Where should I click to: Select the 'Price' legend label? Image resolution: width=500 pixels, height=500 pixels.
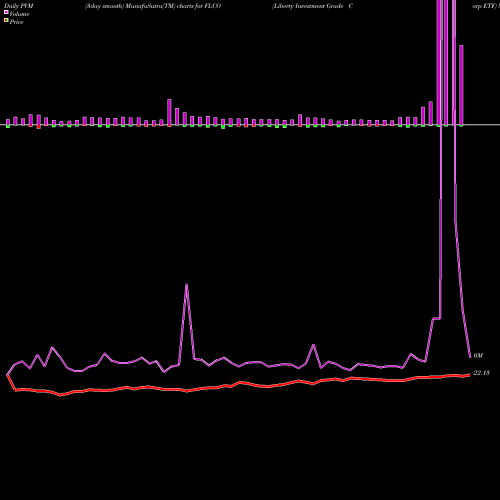(x=16, y=22)
